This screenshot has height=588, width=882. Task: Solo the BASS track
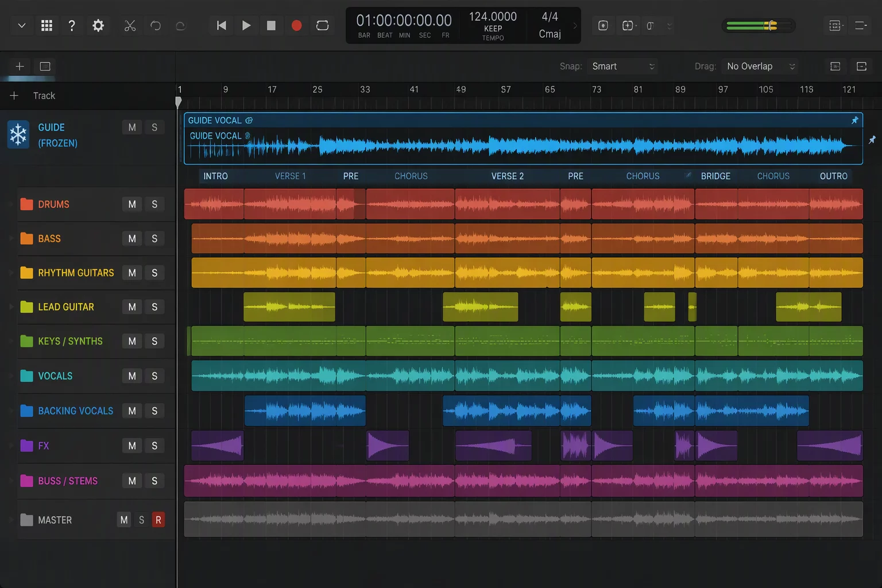pyautogui.click(x=154, y=238)
